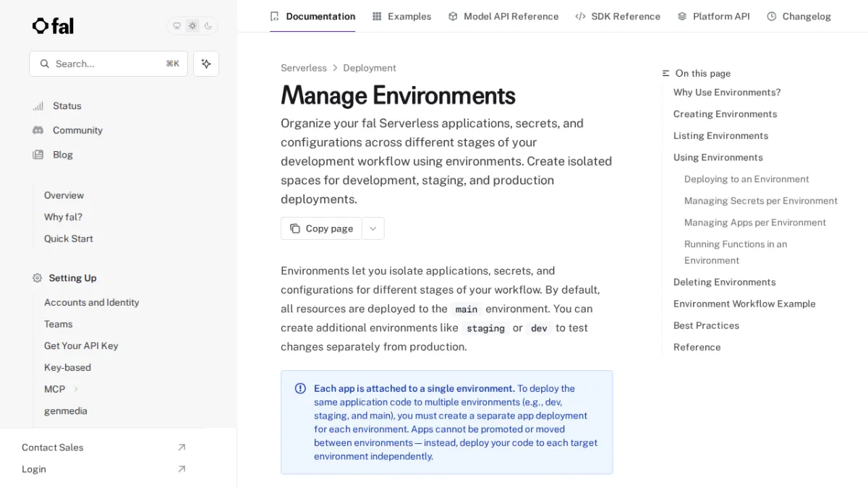Jump to Environment Workflow Example section
Screen dimensions: 868x488
click(744, 304)
